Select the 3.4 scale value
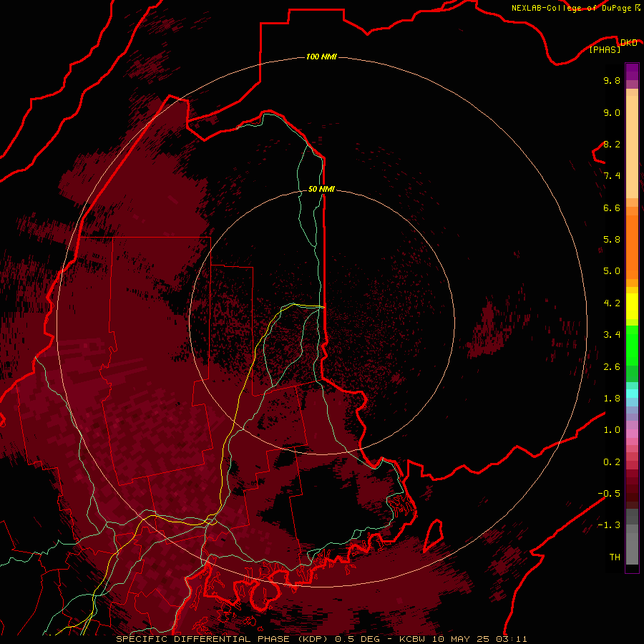Image resolution: width=644 pixels, height=644 pixels. pos(612,335)
